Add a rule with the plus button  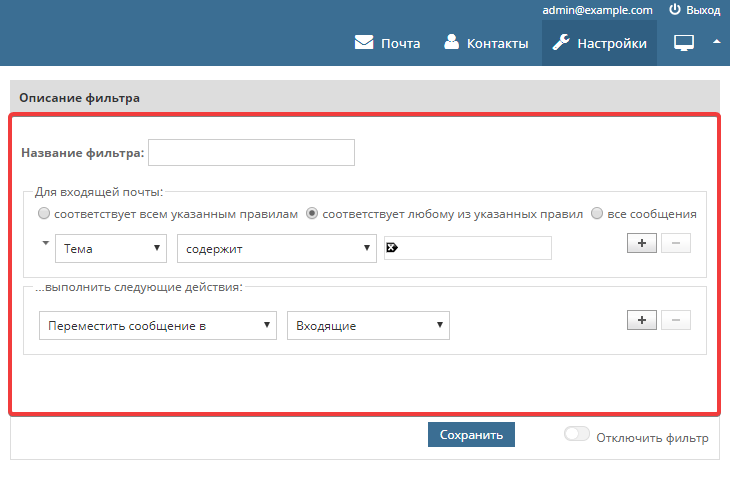click(640, 243)
